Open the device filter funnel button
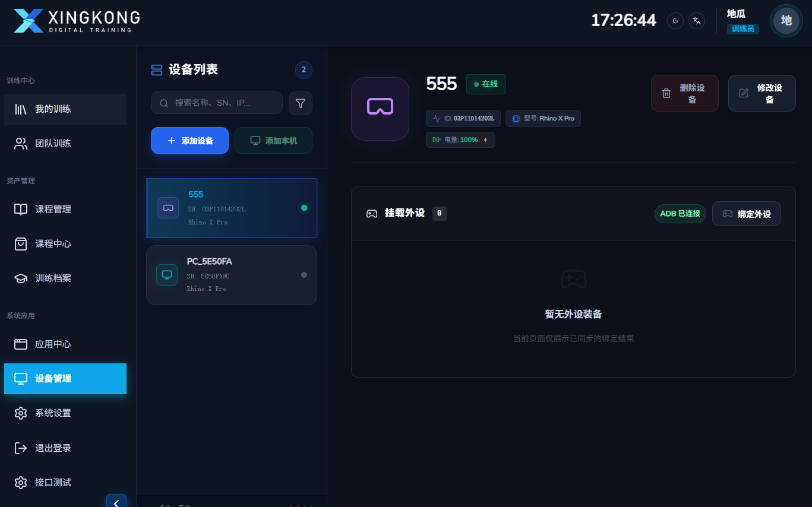The width and height of the screenshot is (812, 507). click(301, 103)
